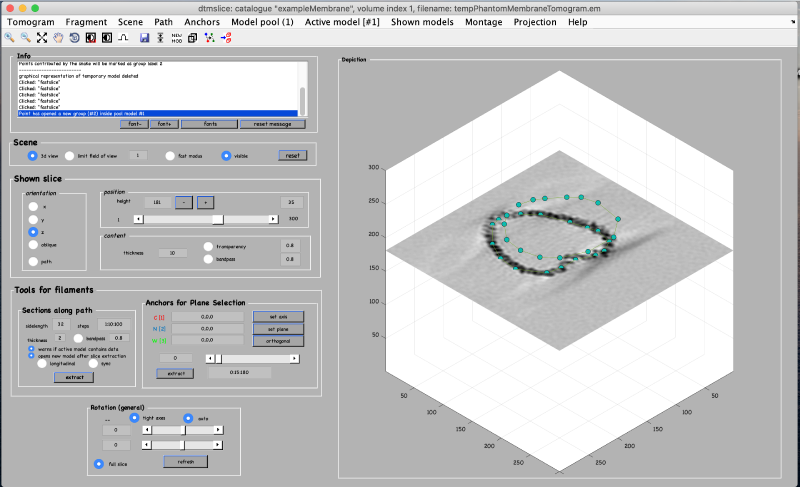The width and height of the screenshot is (800, 487).
Task: Open the Model pool (1) menu
Action: (x=262, y=22)
